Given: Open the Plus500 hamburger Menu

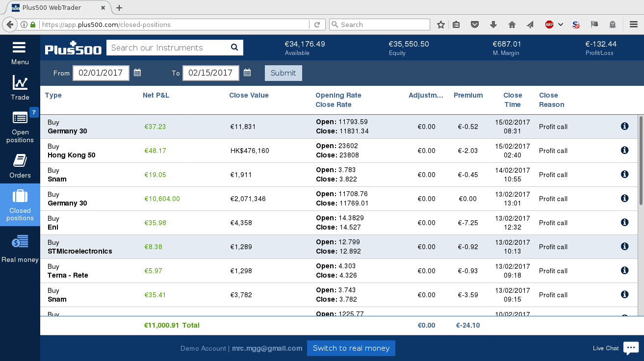Looking at the screenshot, I should tap(20, 53).
